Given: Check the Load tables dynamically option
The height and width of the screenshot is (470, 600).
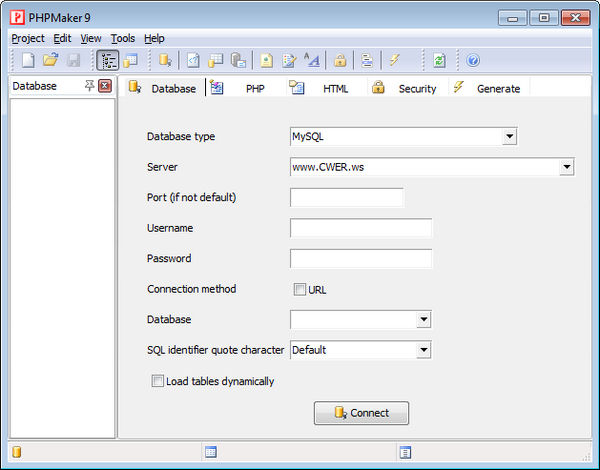Looking at the screenshot, I should [157, 381].
